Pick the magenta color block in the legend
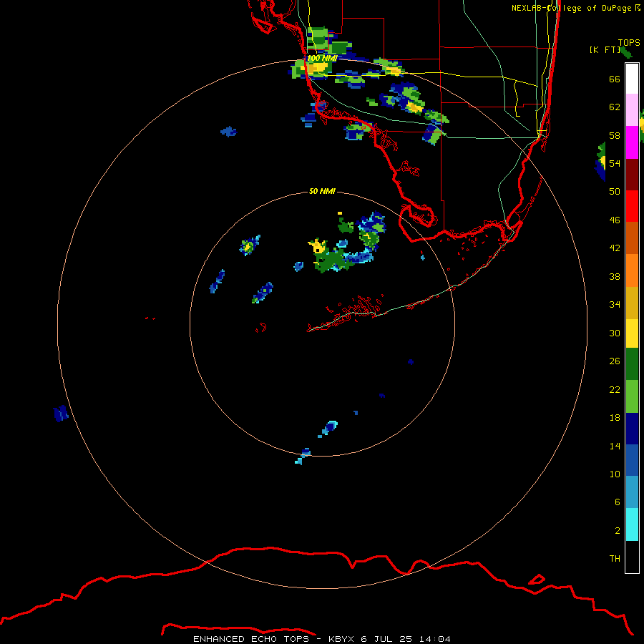644x644 pixels. click(632, 142)
